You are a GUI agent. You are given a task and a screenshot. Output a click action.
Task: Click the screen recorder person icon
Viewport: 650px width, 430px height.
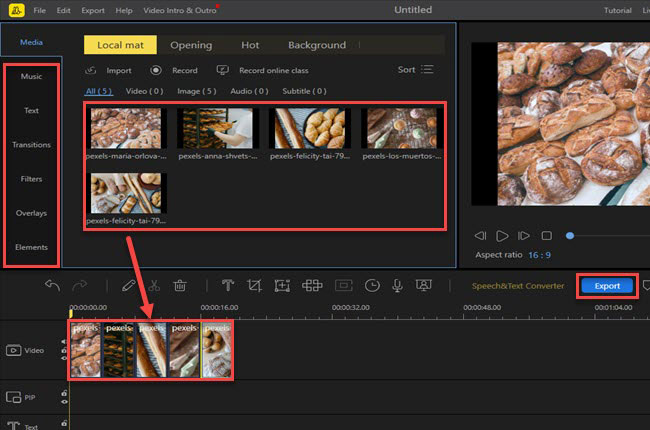[424, 285]
